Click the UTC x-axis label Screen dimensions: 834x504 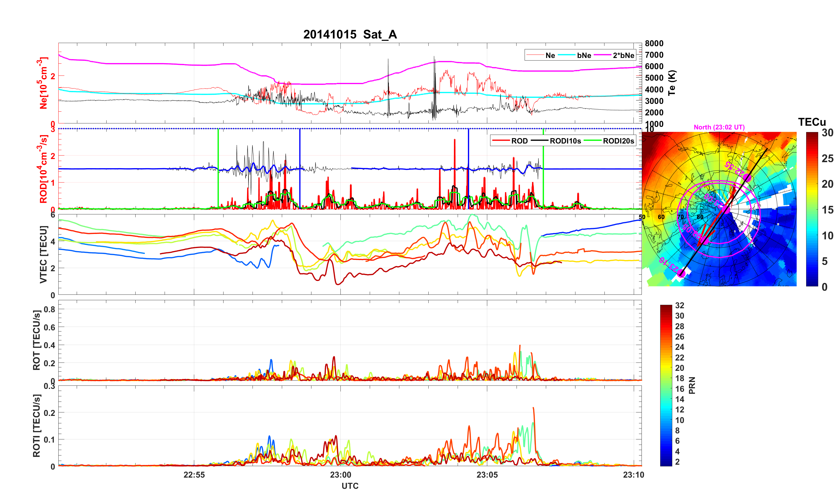[x=350, y=486]
